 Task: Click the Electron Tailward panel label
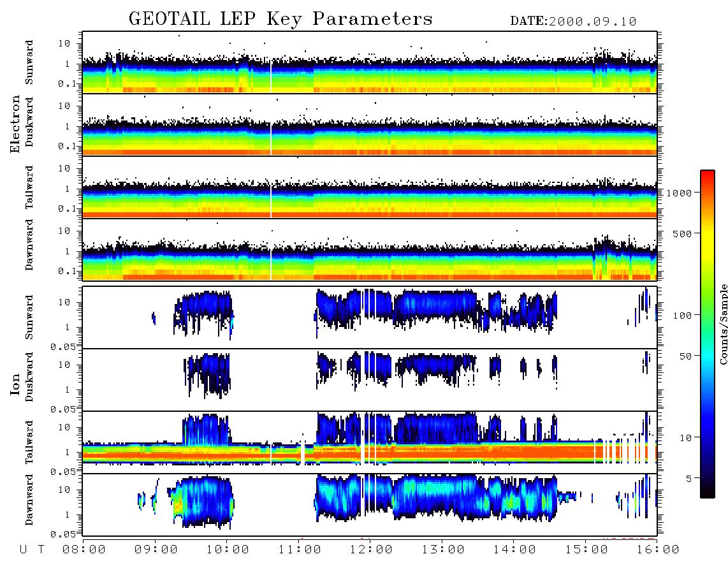pos(29,187)
